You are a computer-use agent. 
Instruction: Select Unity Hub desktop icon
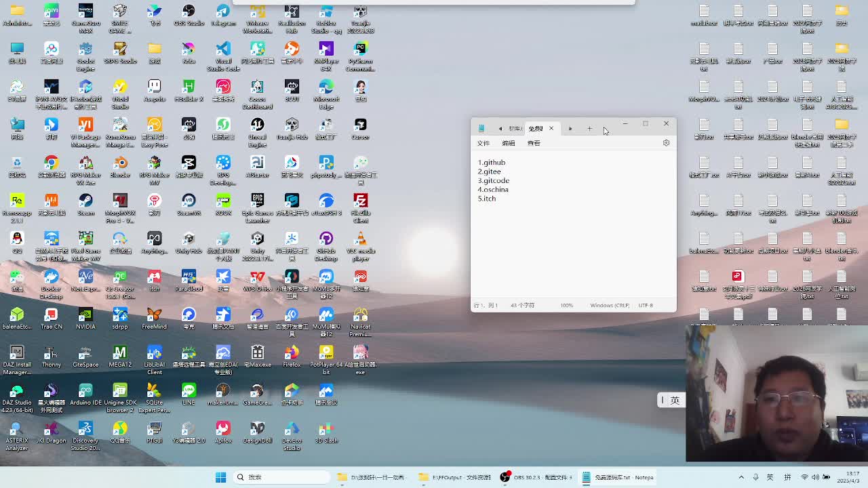[189, 243]
